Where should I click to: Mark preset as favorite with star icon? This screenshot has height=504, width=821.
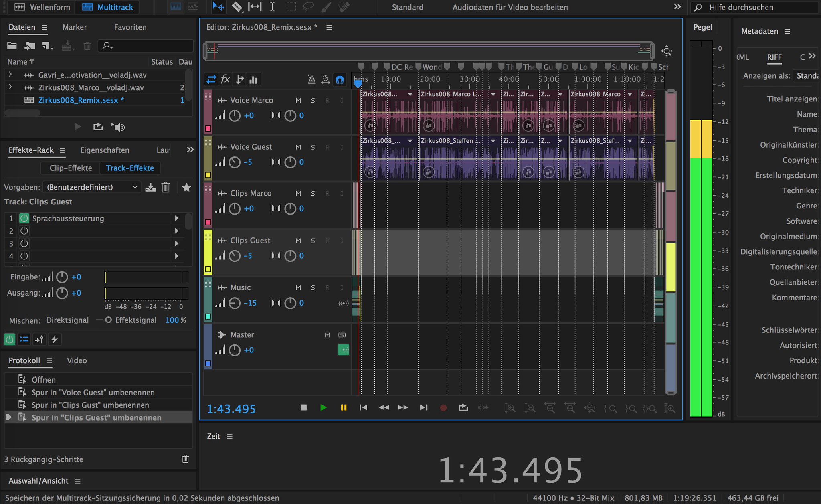(186, 187)
